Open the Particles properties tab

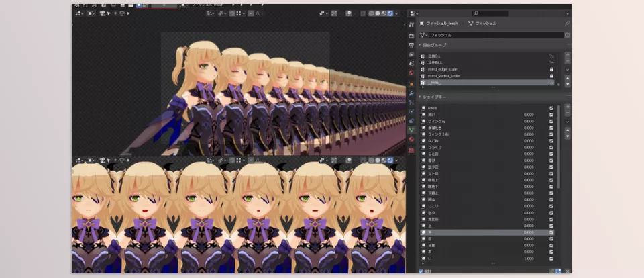click(411, 102)
